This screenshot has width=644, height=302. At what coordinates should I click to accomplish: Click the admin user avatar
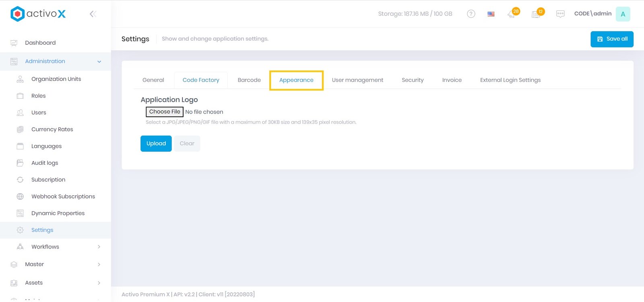pyautogui.click(x=623, y=14)
